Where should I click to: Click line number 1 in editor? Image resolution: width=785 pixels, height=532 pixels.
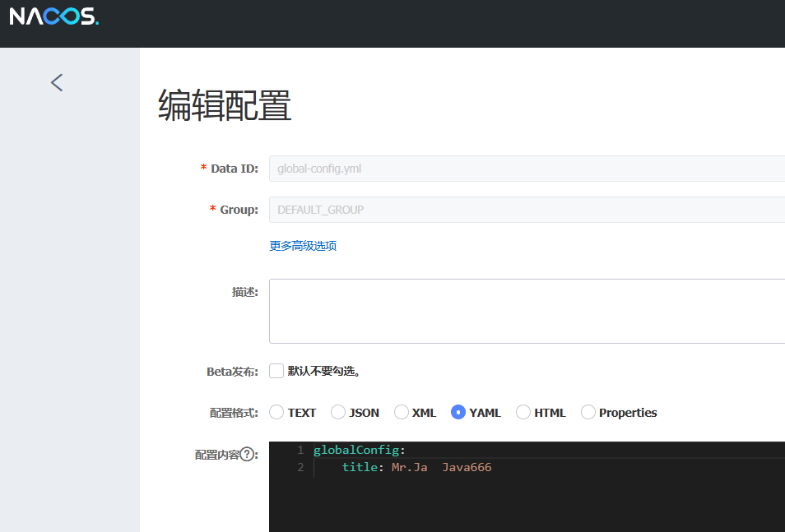click(x=300, y=450)
